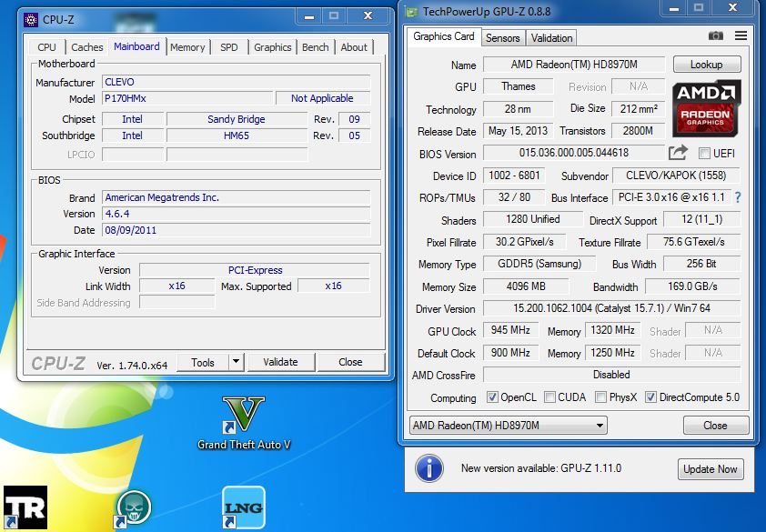Screen dimensions: 766x532
Task: Expand CPU-Z Tools dropdown arrow
Action: (236, 362)
